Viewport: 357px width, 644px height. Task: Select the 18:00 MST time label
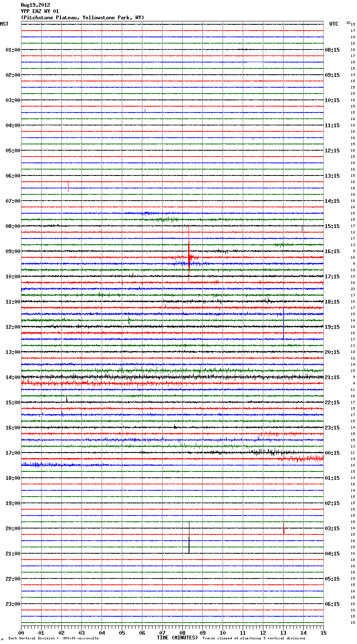point(13,478)
